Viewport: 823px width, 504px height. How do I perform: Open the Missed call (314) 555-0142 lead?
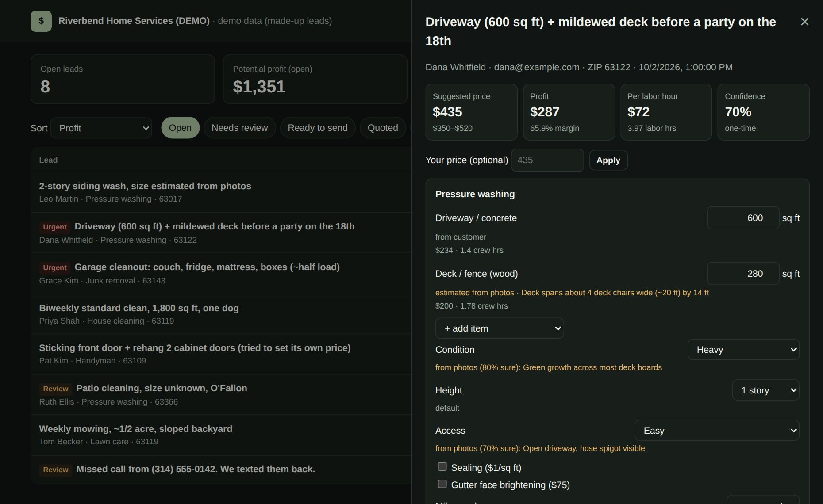pos(221,470)
